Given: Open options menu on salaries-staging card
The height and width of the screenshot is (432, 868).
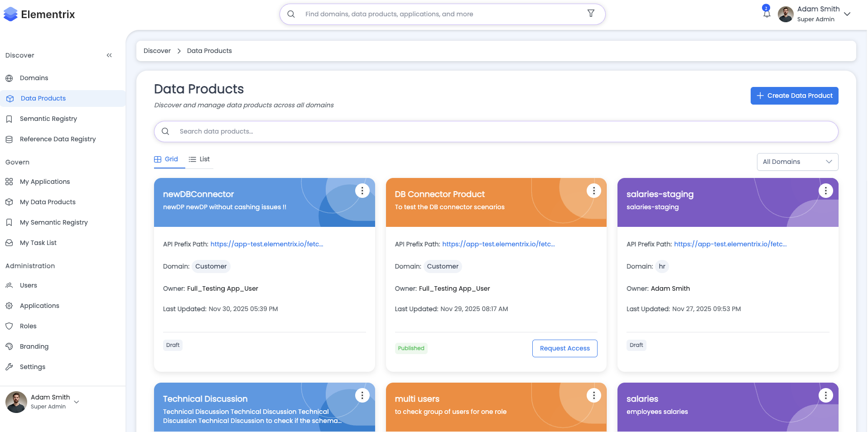Looking at the screenshot, I should 825,191.
